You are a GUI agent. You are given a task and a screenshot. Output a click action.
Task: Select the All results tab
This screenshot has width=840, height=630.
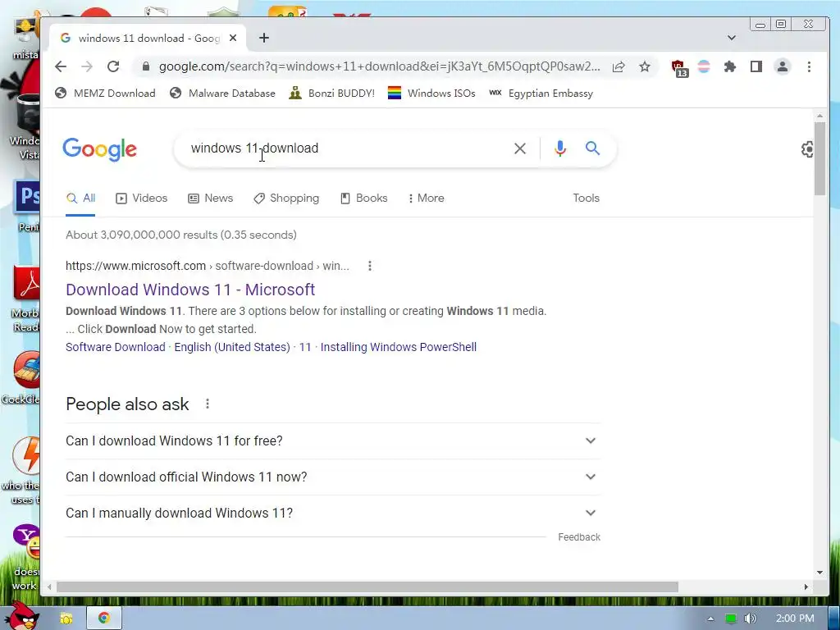tap(80, 199)
